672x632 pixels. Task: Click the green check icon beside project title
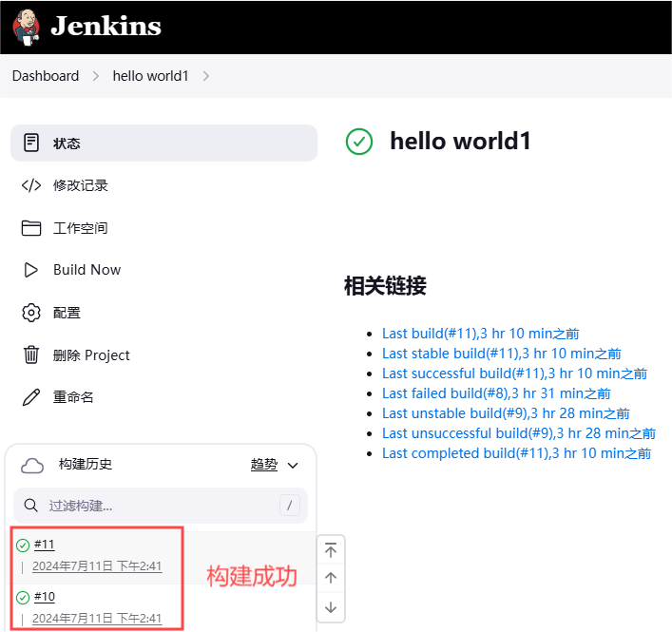coord(359,142)
